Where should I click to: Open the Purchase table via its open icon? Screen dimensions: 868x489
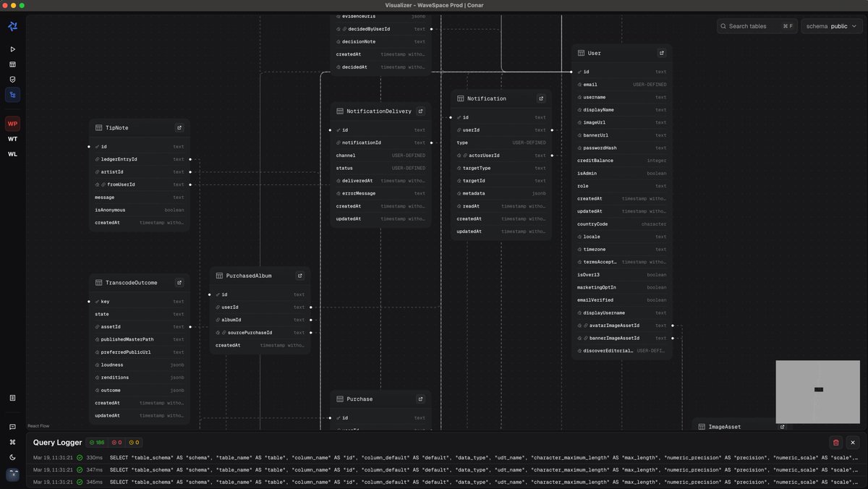click(420, 399)
